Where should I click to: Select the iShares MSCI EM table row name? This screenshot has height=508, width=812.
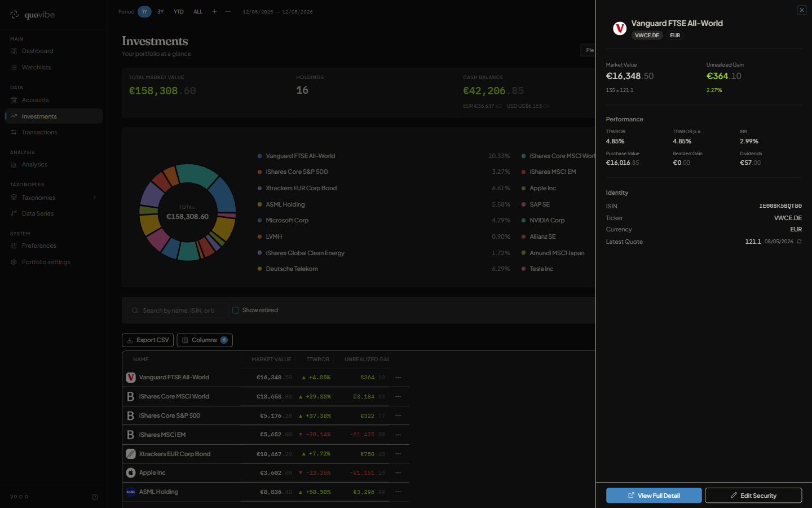pyautogui.click(x=162, y=435)
